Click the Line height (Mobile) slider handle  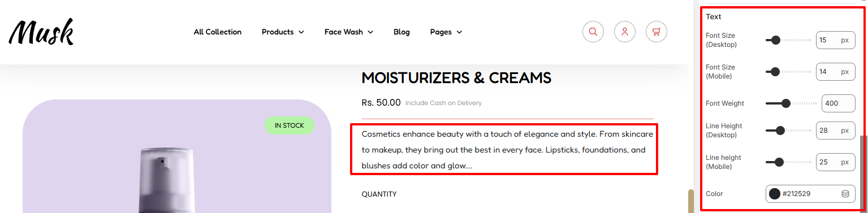[779, 162]
